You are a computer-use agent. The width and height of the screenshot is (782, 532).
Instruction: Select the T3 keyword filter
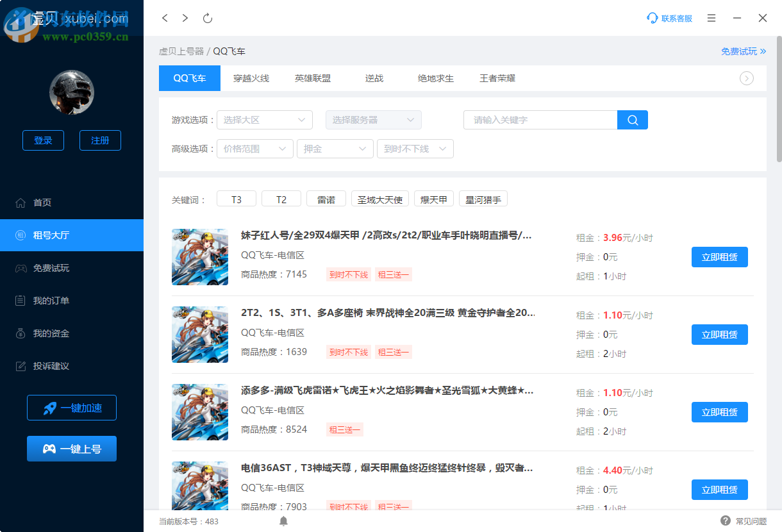pos(236,199)
